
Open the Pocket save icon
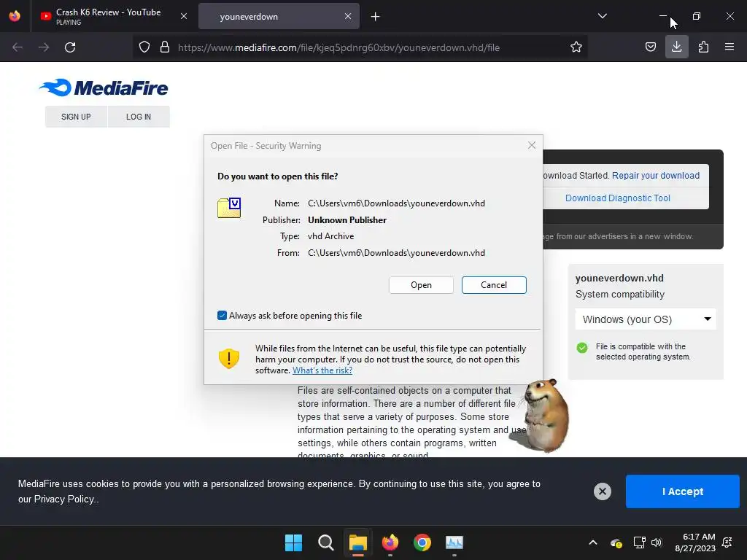(650, 47)
